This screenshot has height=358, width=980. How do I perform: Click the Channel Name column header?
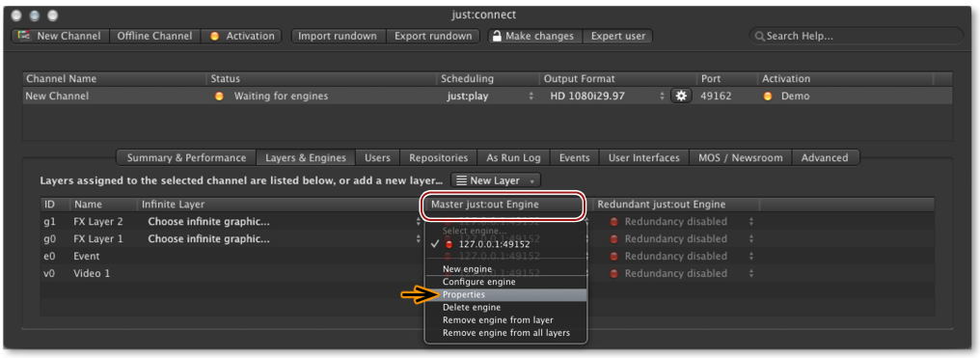click(115, 79)
